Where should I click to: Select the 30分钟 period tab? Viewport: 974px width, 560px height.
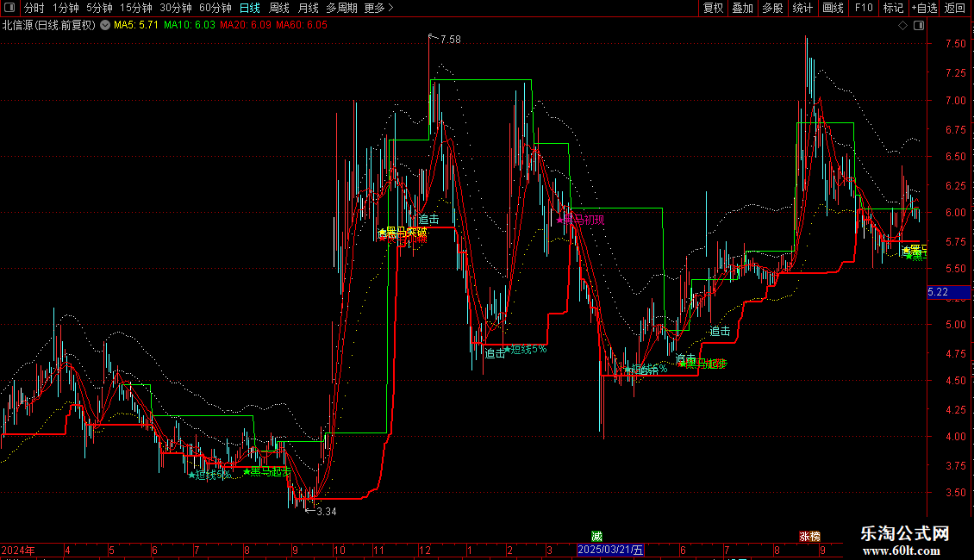(176, 8)
